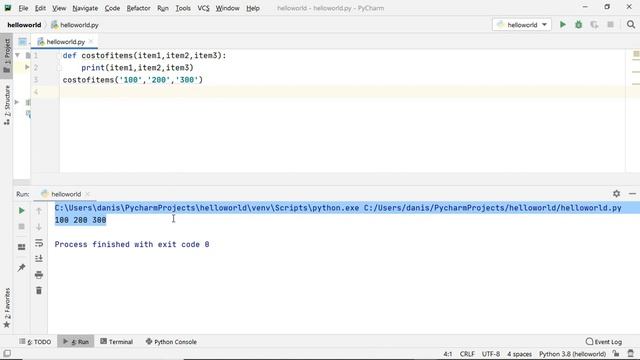Image resolution: width=640 pixels, height=360 pixels.
Task: Toggle soft-wrap in run console
Action: click(x=39, y=243)
